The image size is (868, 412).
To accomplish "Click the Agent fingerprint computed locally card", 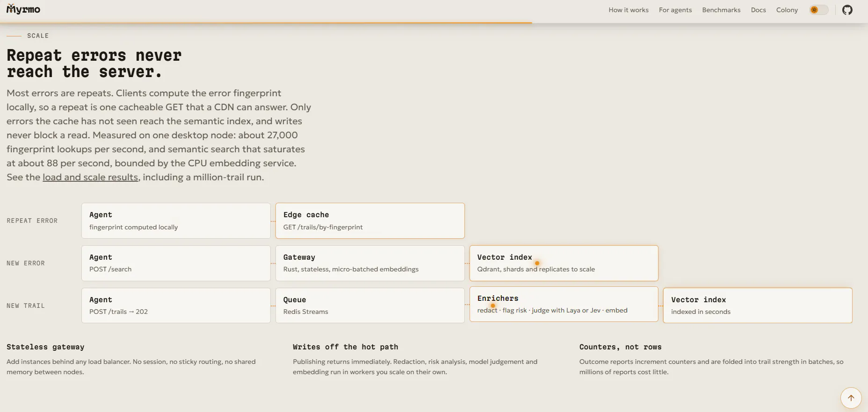I will tap(176, 220).
